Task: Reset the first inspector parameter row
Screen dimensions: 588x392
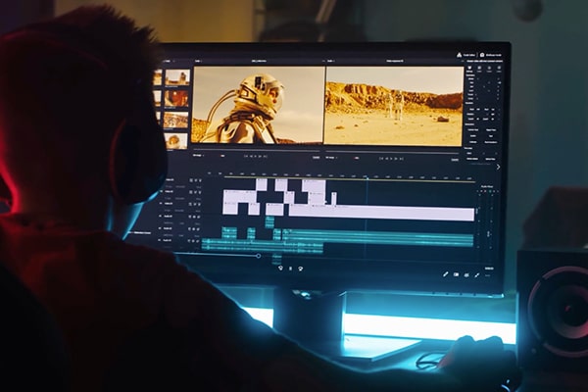Action: point(499,79)
